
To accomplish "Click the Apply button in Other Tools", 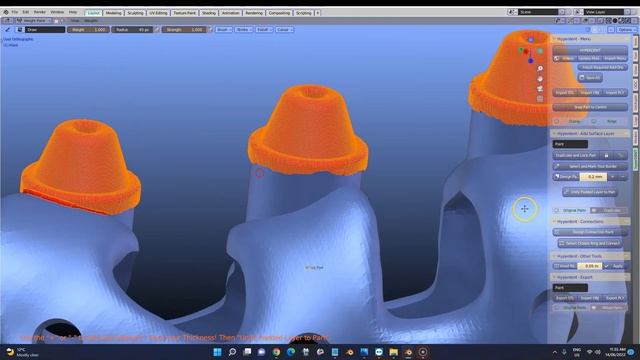I will 615,266.
